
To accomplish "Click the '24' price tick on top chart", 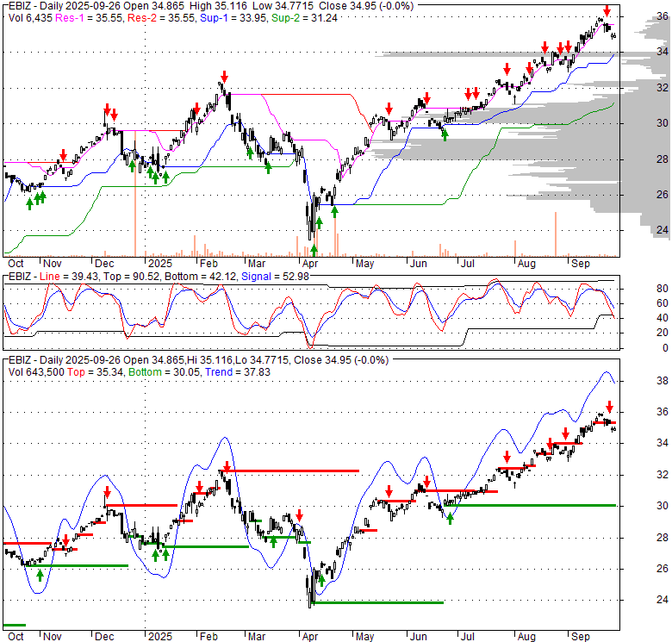I will coord(663,230).
